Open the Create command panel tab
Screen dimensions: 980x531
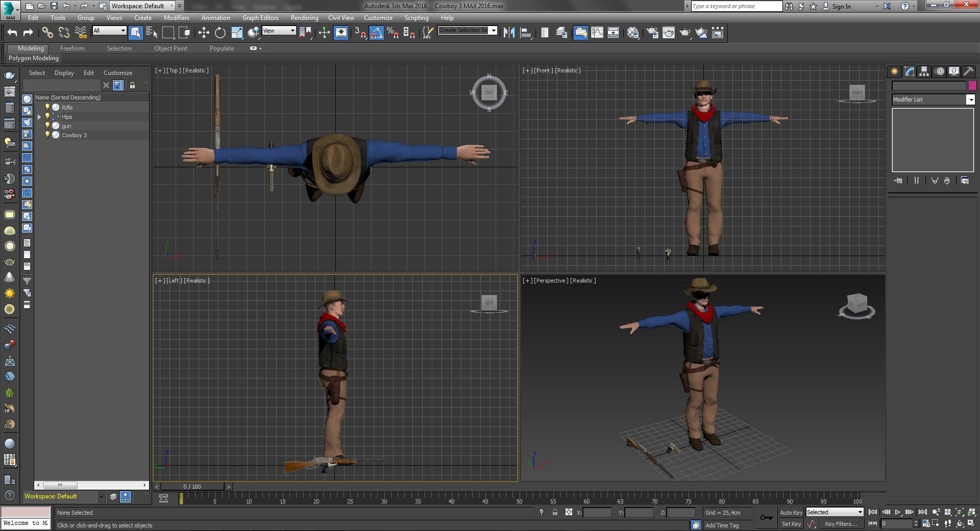[894, 71]
